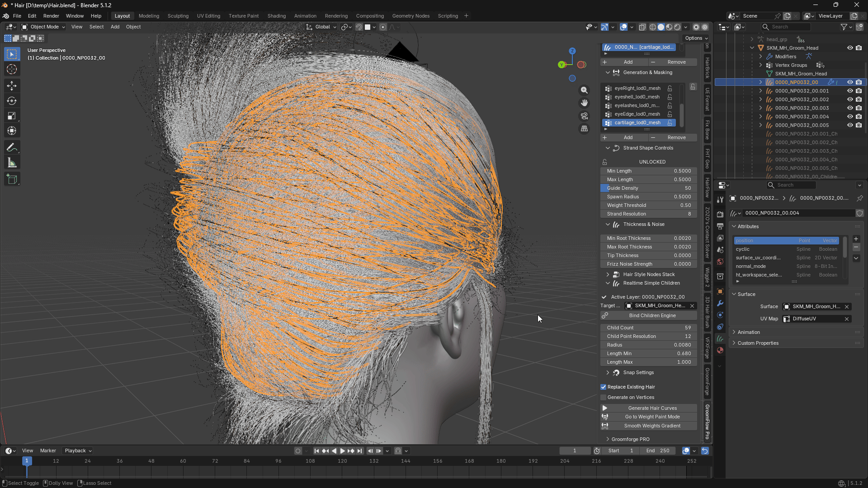Jump to timeline end frame
The width and height of the screenshot is (868, 488).
359,451
